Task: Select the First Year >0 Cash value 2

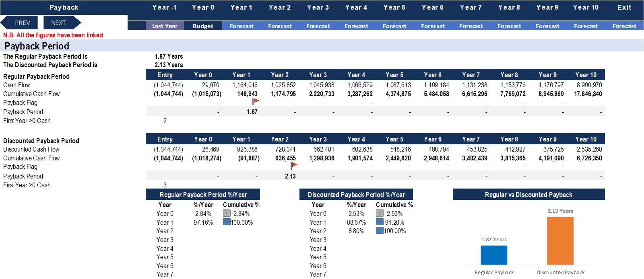Action: (165, 121)
